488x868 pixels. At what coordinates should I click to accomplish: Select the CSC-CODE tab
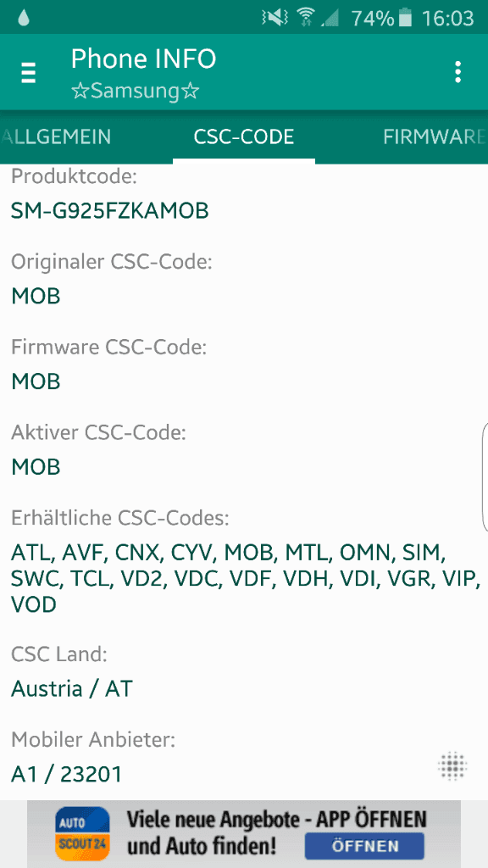pyautogui.click(x=244, y=136)
